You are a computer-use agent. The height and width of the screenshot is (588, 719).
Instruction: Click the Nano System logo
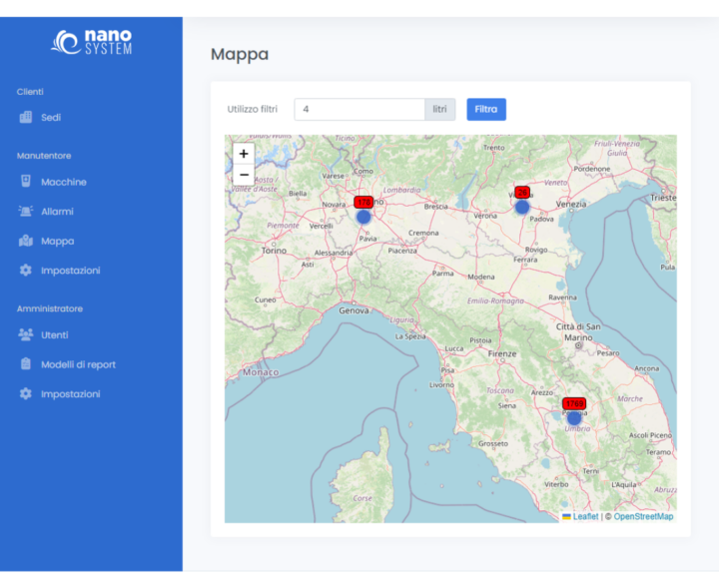click(x=92, y=42)
